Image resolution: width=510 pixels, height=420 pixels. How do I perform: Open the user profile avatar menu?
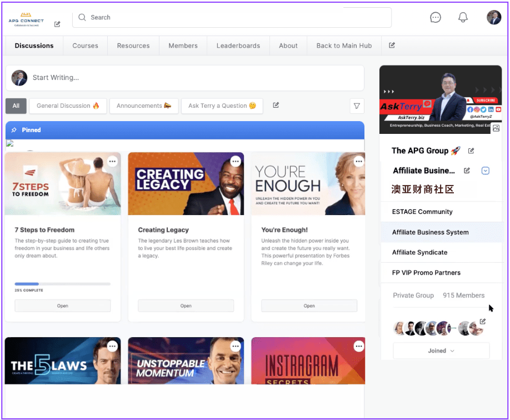[494, 18]
